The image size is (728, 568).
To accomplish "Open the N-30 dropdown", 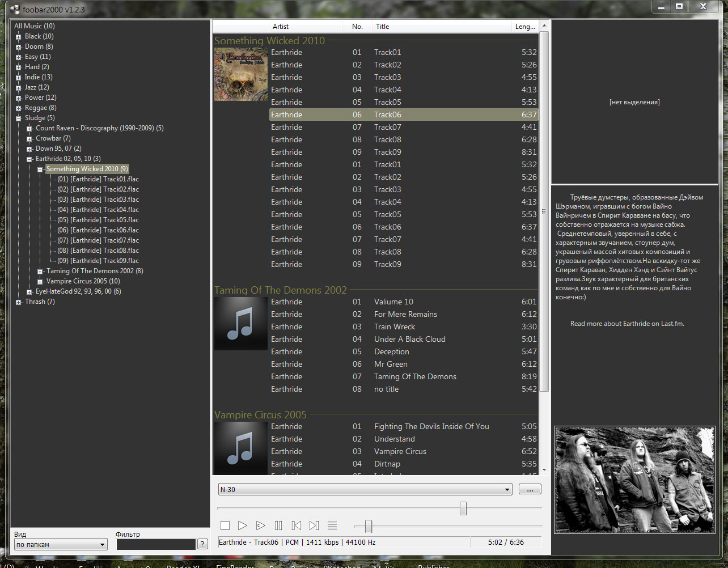I will (507, 490).
